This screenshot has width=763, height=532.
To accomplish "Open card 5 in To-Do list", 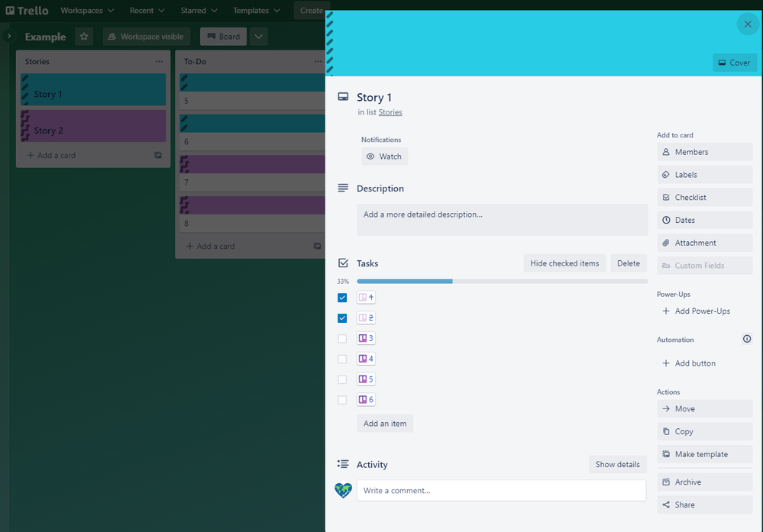I will 252,92.
